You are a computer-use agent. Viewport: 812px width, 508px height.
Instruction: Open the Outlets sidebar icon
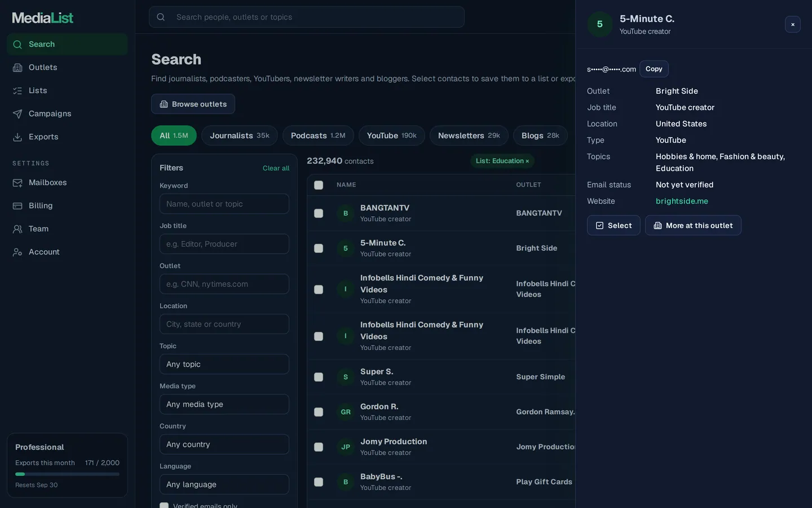[17, 67]
